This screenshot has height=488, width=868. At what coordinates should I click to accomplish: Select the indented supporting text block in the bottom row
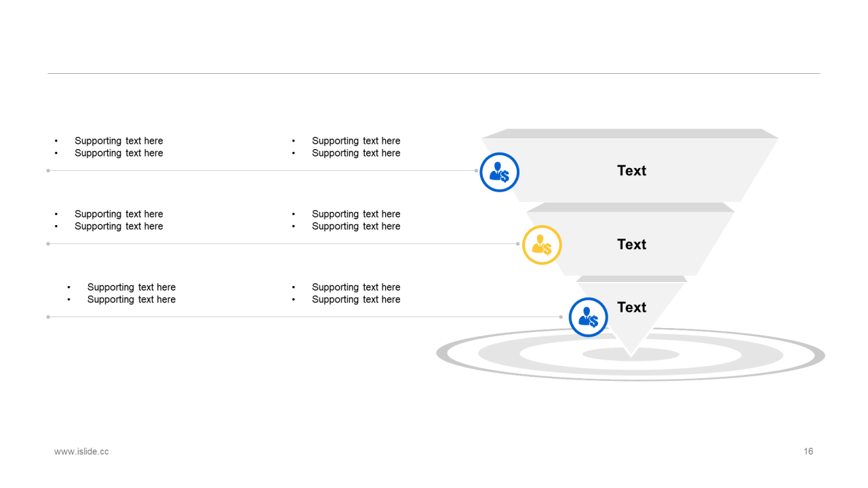tap(121, 293)
